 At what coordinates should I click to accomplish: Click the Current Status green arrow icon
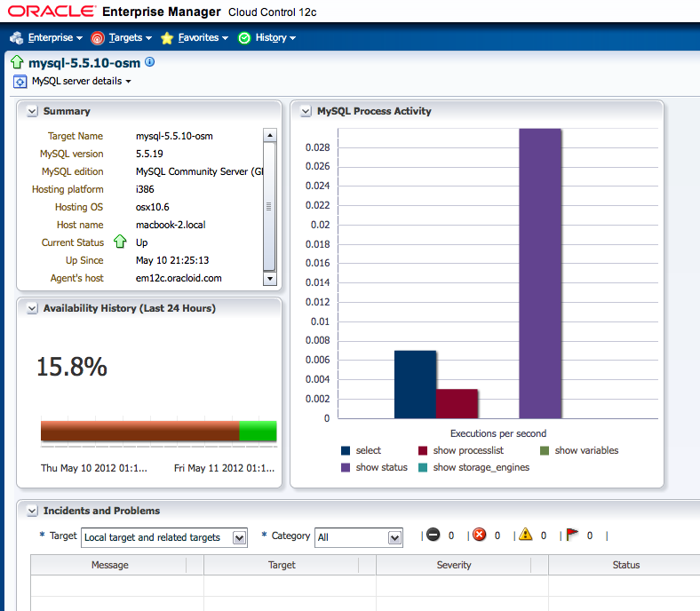coord(121,242)
